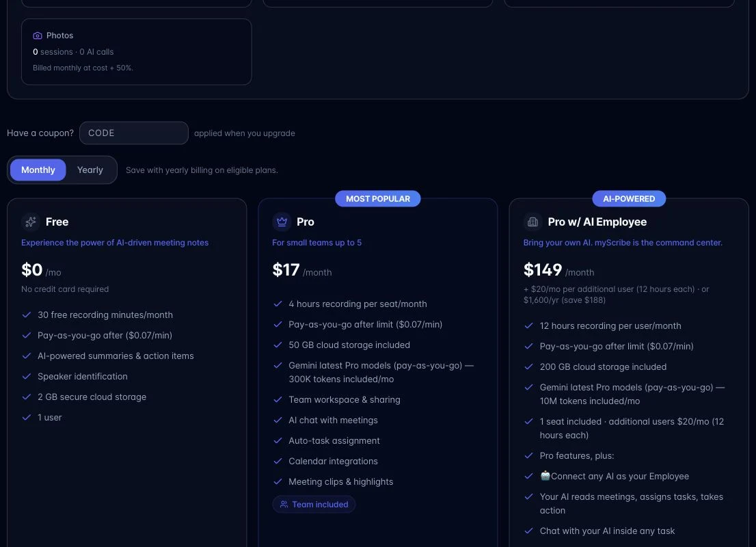This screenshot has height=547, width=756.
Task: Click checkmark beside Speaker identification
Action: click(27, 376)
